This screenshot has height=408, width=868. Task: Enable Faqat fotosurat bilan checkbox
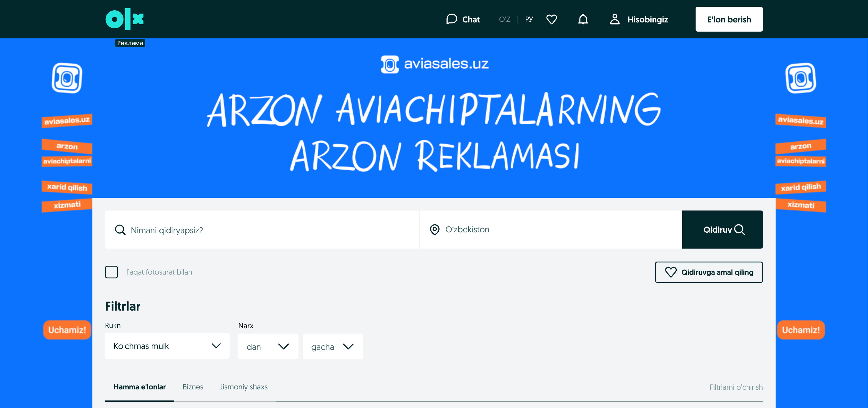click(x=112, y=272)
